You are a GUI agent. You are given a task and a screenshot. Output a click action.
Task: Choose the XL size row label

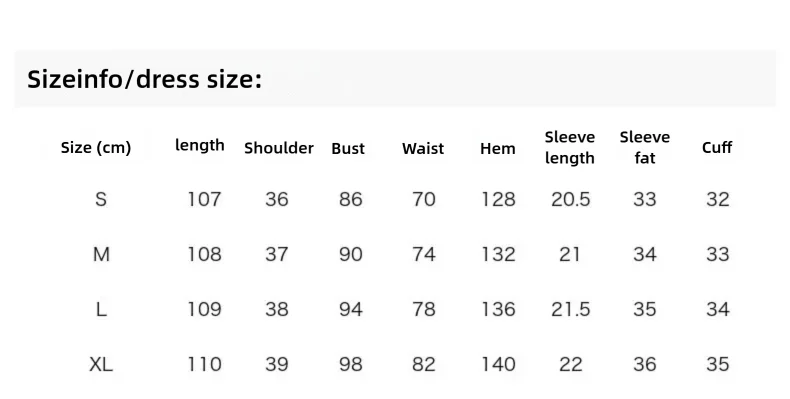pyautogui.click(x=101, y=364)
